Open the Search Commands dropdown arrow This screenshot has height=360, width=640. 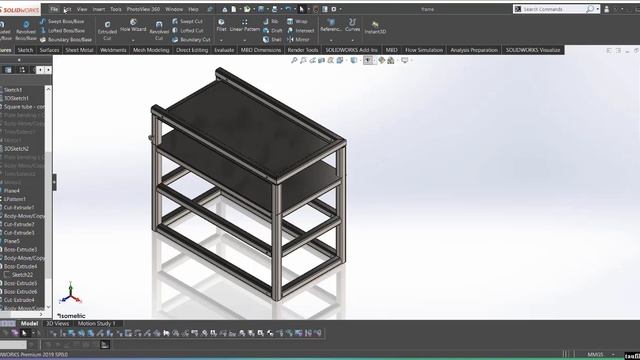(598, 9)
